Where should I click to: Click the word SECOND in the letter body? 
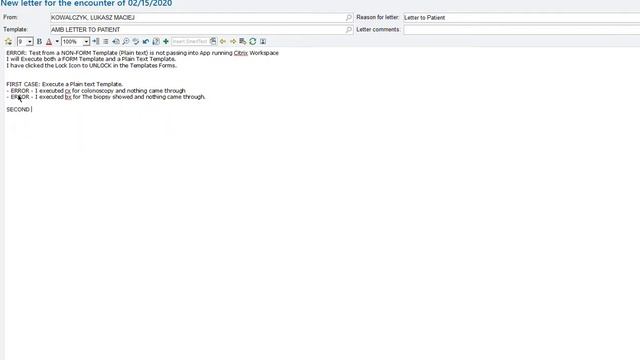pyautogui.click(x=18, y=109)
